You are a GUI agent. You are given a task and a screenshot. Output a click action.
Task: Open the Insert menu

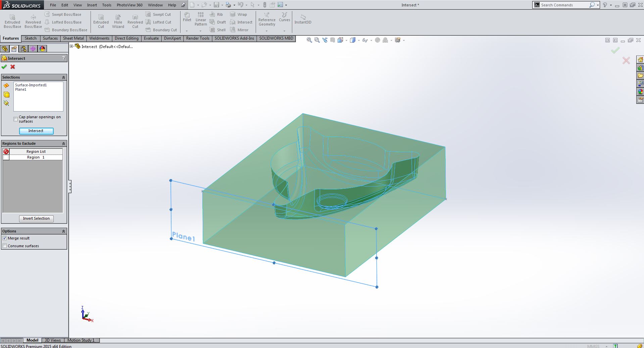92,5
